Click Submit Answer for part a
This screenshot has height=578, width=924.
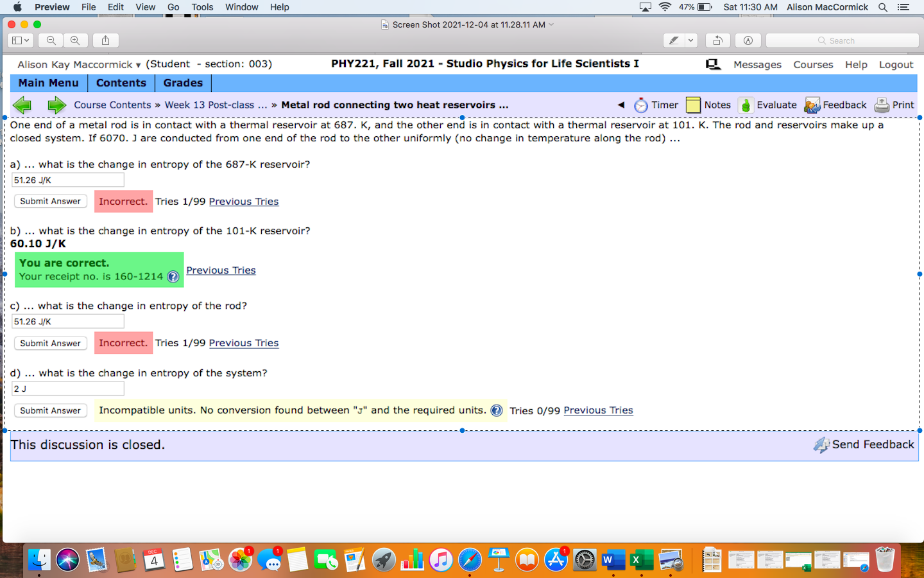pyautogui.click(x=50, y=201)
